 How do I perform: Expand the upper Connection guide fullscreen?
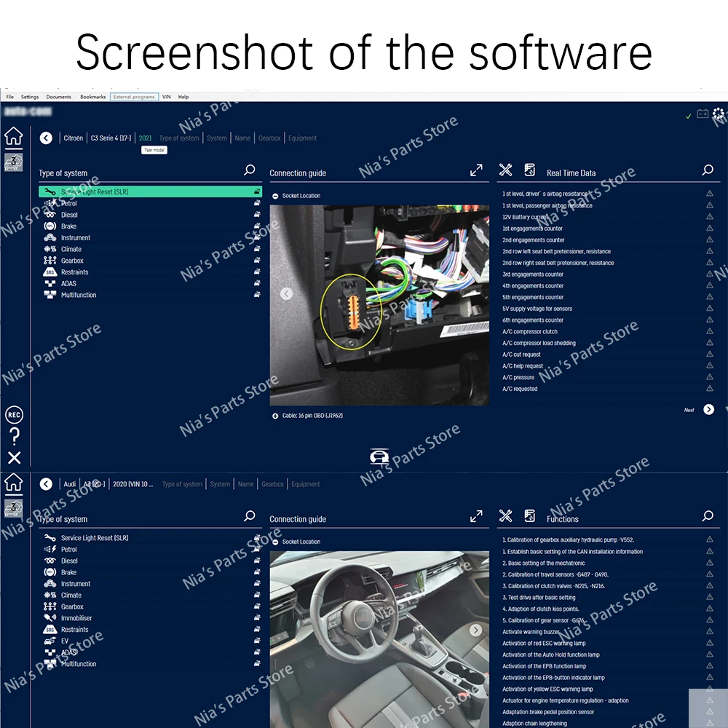point(476,170)
